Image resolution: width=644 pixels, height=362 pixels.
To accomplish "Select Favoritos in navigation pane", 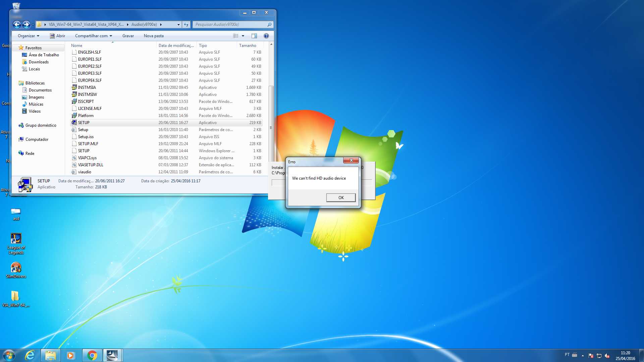I will click(34, 48).
